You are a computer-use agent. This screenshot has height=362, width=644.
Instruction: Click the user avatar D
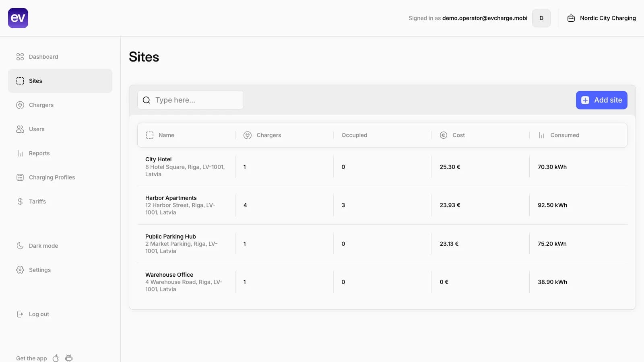pos(541,18)
